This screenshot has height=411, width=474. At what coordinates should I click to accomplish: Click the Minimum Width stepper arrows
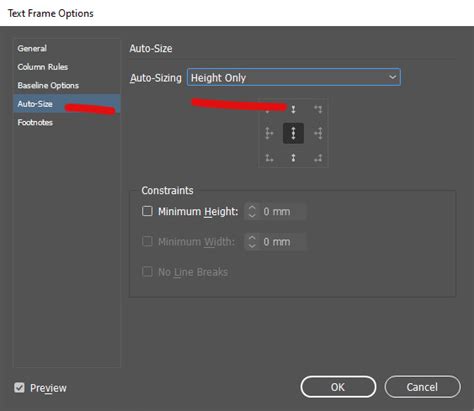[252, 241]
